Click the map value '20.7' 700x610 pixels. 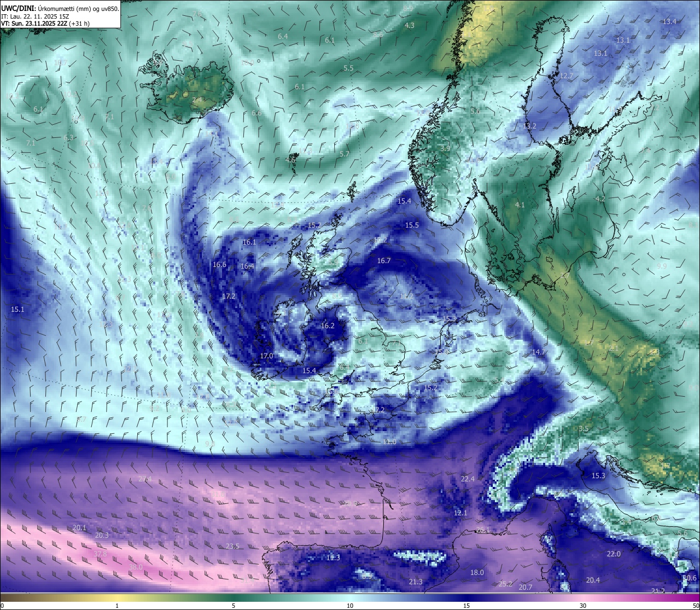(525, 587)
